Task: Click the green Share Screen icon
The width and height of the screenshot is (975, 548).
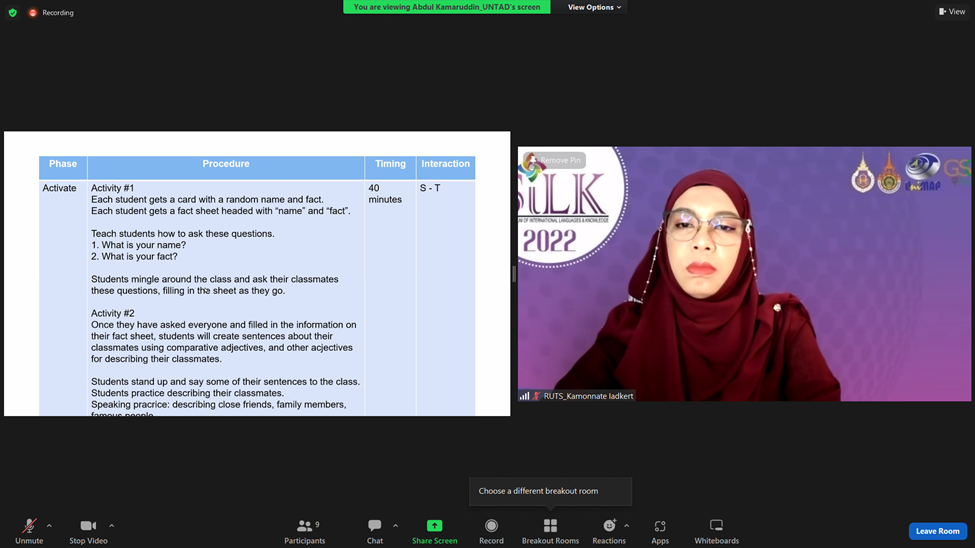Action: 435,526
